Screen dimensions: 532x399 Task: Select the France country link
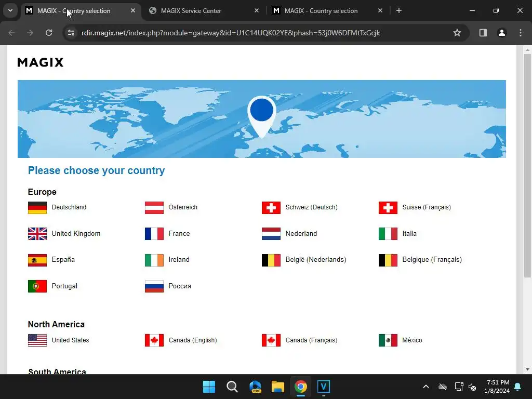click(179, 234)
